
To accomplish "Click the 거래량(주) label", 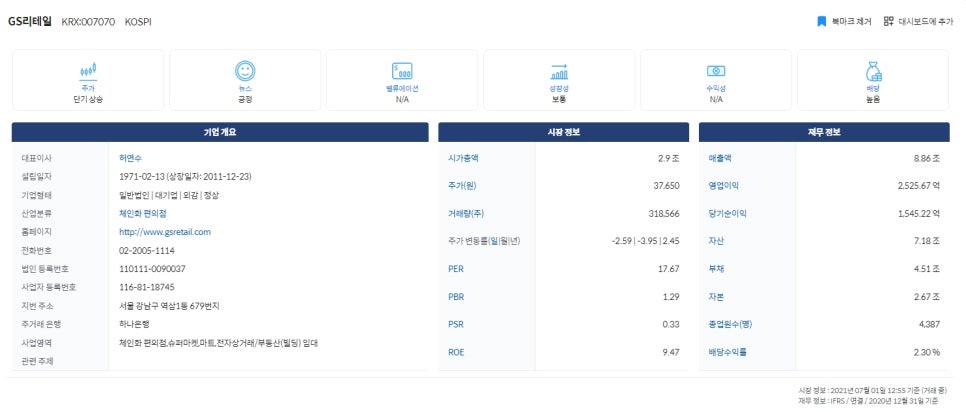I will click(x=466, y=214).
